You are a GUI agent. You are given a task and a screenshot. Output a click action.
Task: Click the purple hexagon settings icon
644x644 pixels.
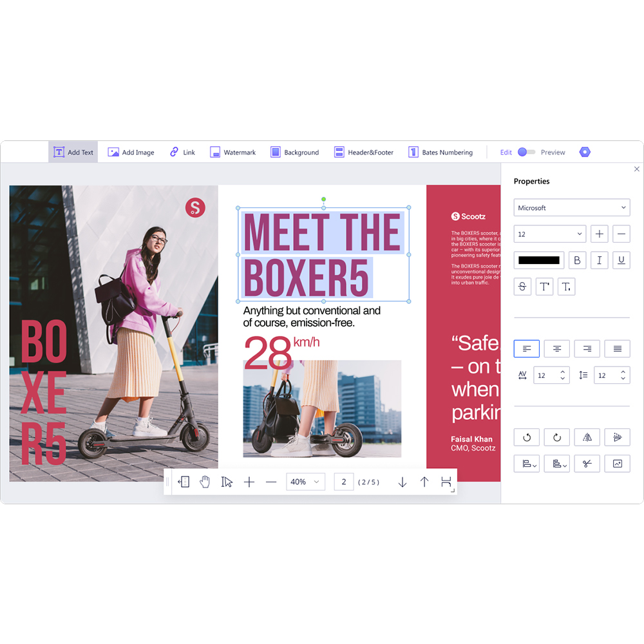(585, 152)
